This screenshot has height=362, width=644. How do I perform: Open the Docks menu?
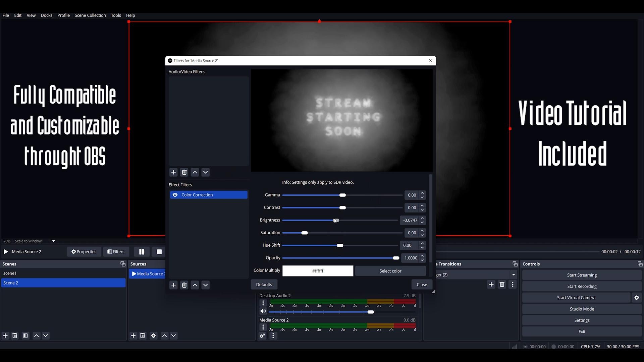tap(47, 15)
